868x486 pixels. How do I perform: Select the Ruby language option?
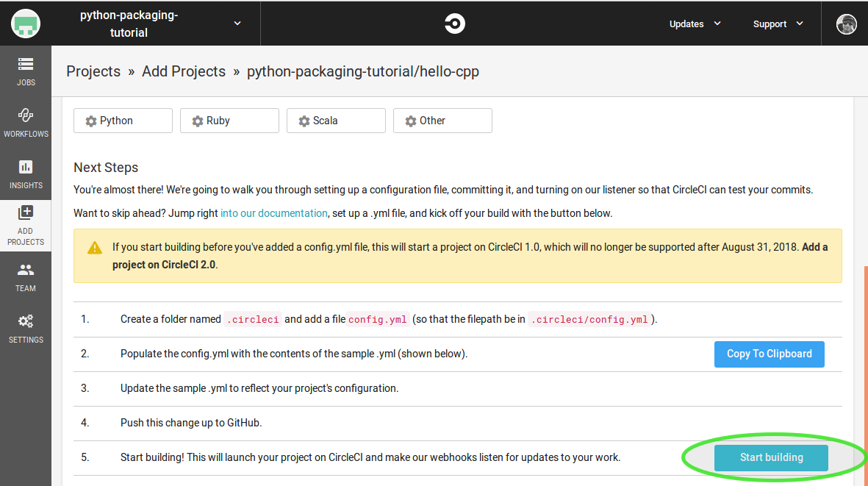coord(229,121)
